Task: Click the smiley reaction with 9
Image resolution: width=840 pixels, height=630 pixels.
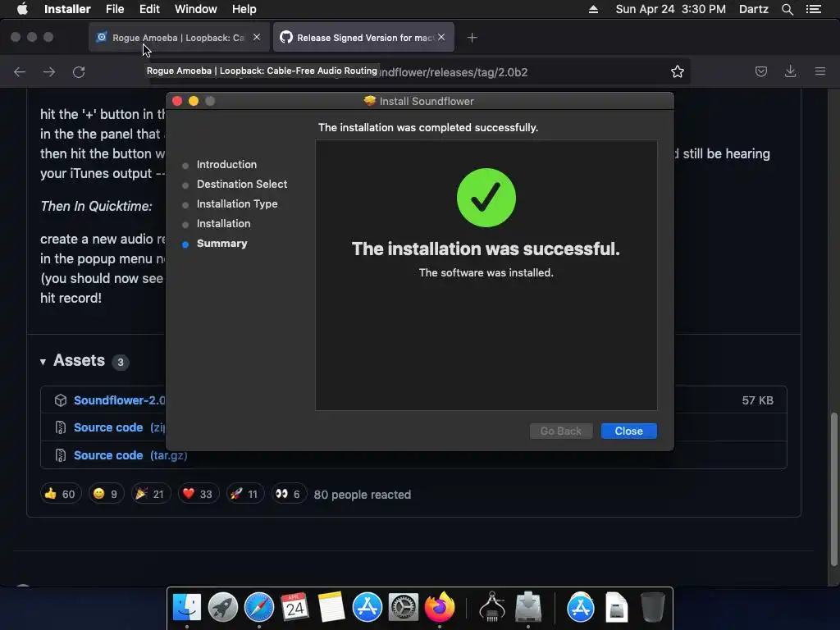Action: point(106,494)
